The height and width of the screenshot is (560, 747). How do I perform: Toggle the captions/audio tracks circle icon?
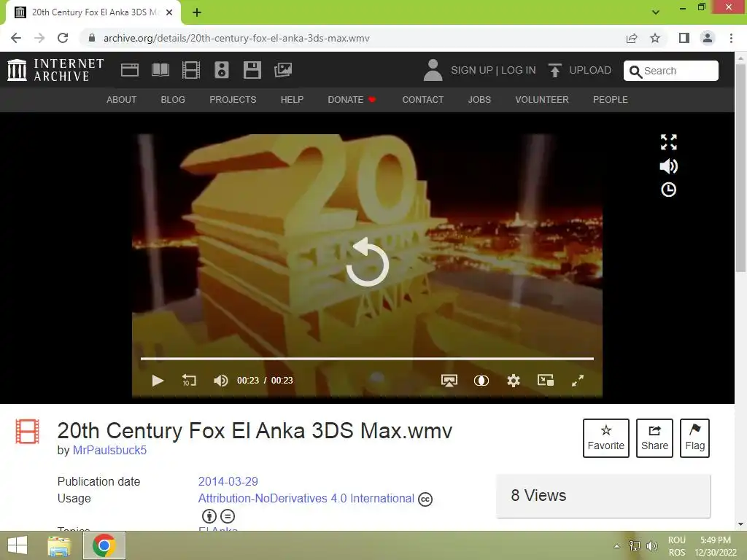(481, 381)
